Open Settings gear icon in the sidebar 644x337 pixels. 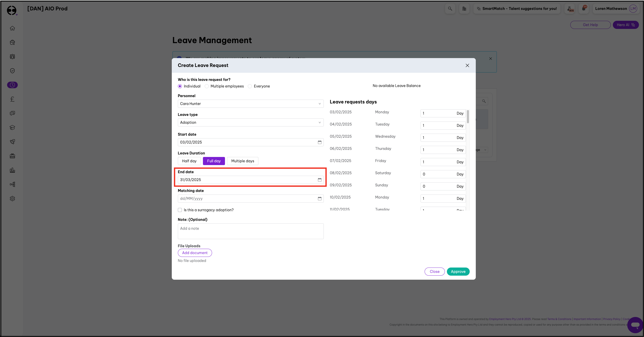12,199
